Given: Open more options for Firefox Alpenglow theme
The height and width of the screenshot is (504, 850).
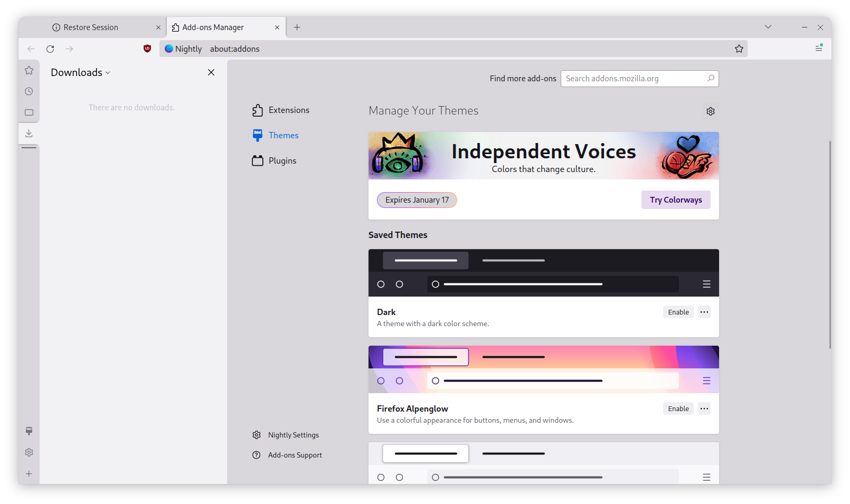Looking at the screenshot, I should click(704, 408).
